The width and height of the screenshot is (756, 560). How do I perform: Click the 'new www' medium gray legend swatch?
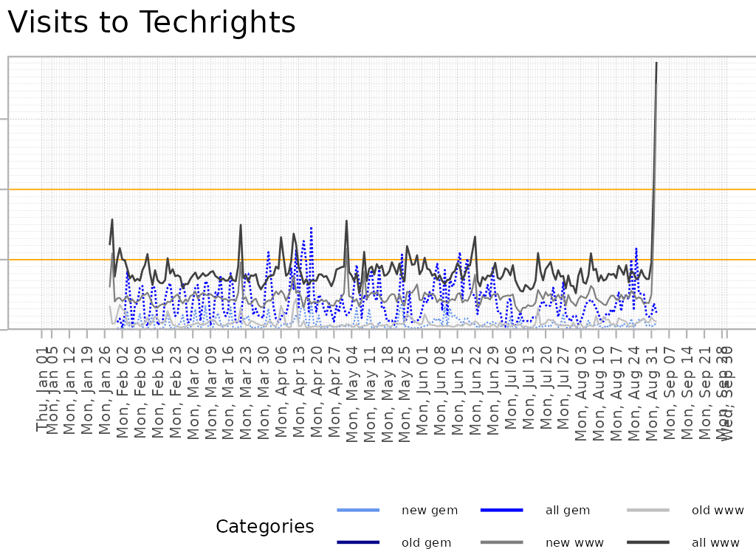click(502, 542)
